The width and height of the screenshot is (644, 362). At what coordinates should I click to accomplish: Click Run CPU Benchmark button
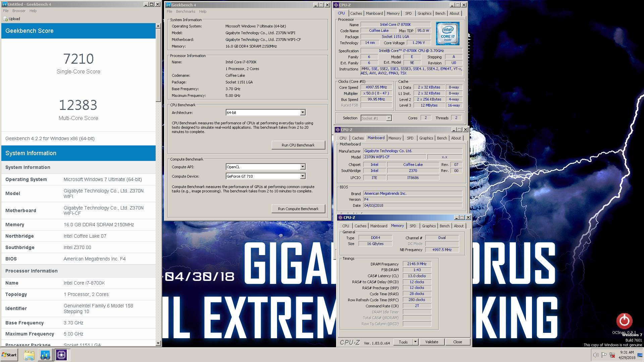tap(298, 145)
